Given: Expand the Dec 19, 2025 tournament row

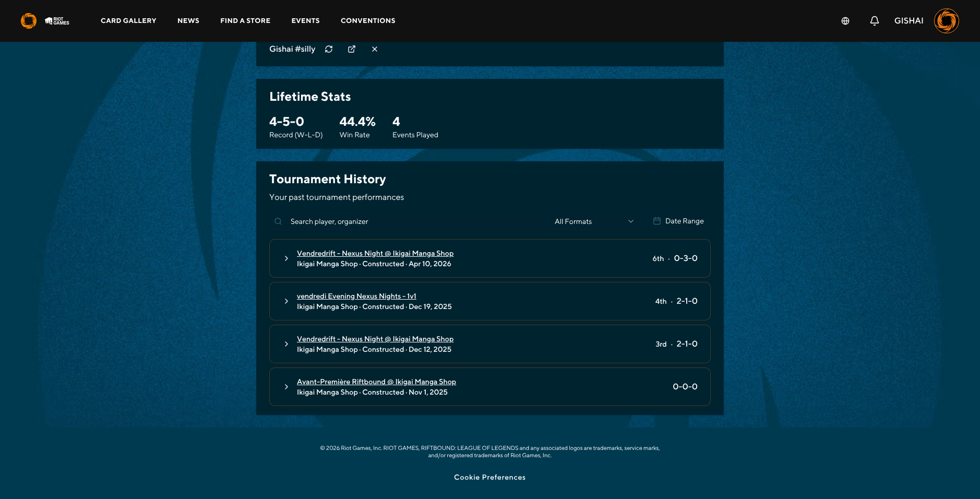Looking at the screenshot, I should 286,301.
